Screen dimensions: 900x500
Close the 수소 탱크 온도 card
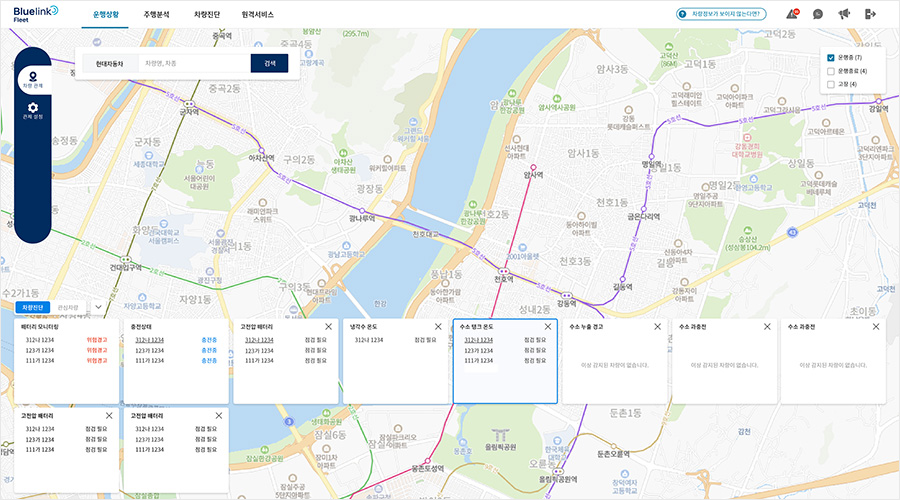tap(547, 327)
